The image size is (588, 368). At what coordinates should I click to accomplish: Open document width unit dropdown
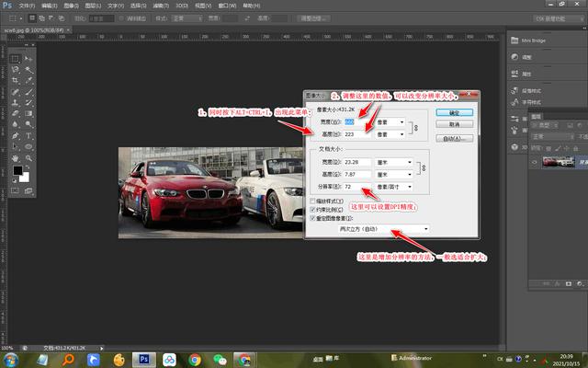394,163
